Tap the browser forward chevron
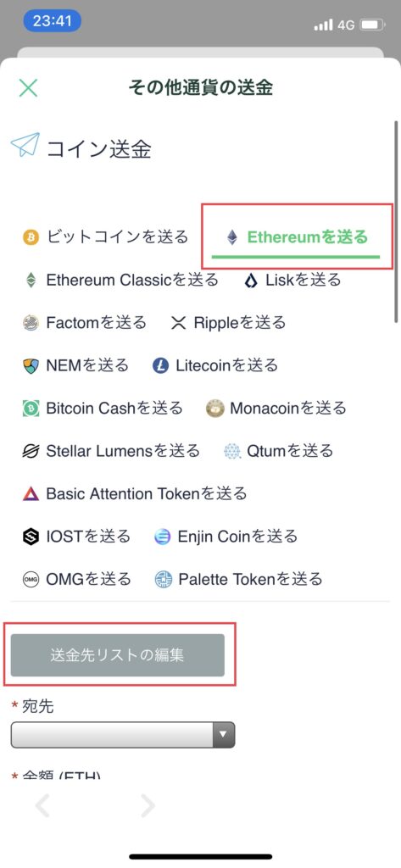 (x=148, y=806)
